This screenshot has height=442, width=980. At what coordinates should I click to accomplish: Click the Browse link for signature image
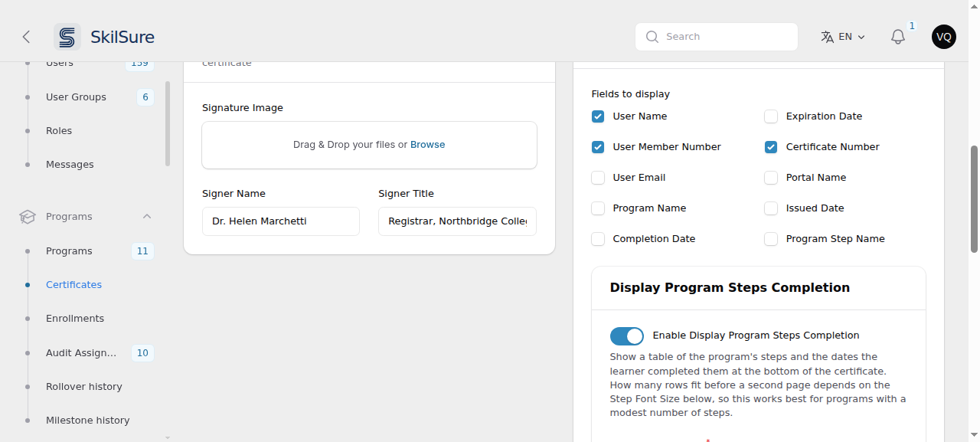[427, 145]
